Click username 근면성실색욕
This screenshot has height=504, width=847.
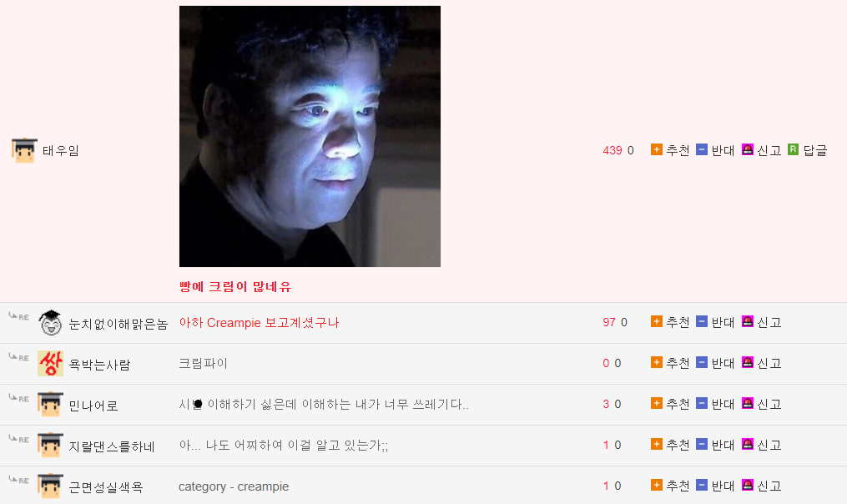106,487
